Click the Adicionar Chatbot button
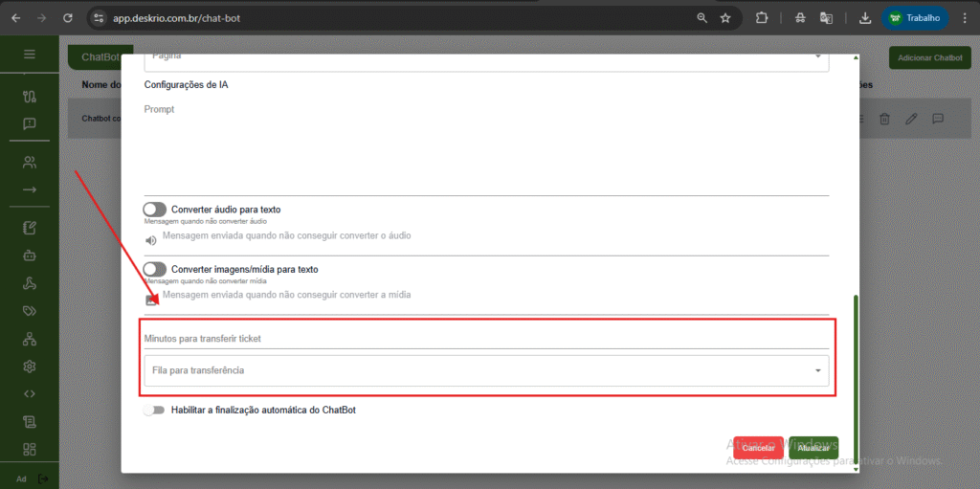The width and height of the screenshot is (980, 489). point(928,57)
